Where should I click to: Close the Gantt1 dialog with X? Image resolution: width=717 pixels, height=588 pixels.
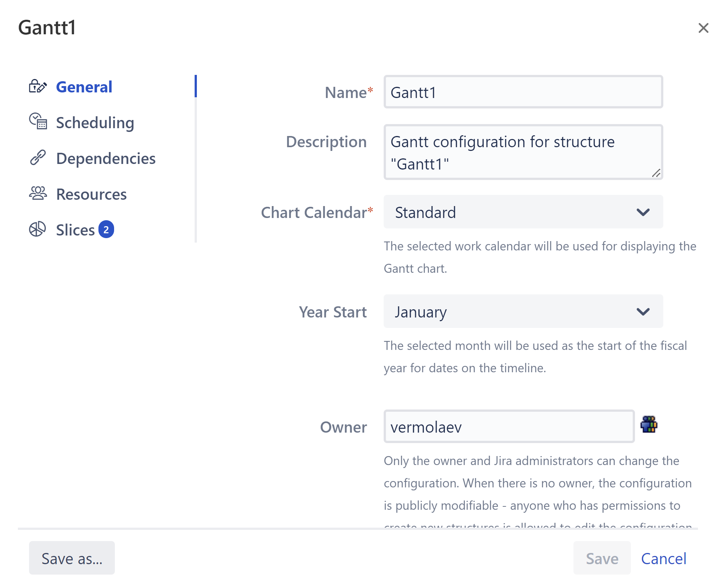(x=703, y=28)
